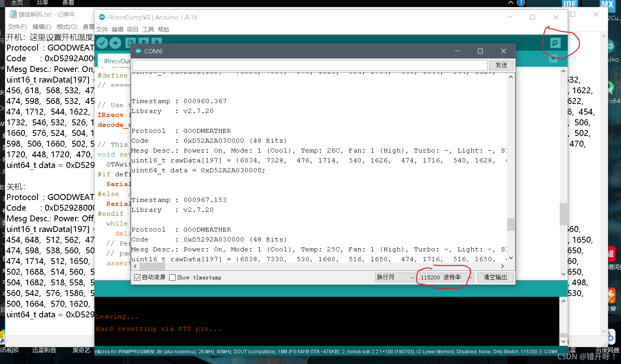This screenshot has width=621, height=364.
Task: Click the 'Leaving...' console message
Action: (117, 317)
